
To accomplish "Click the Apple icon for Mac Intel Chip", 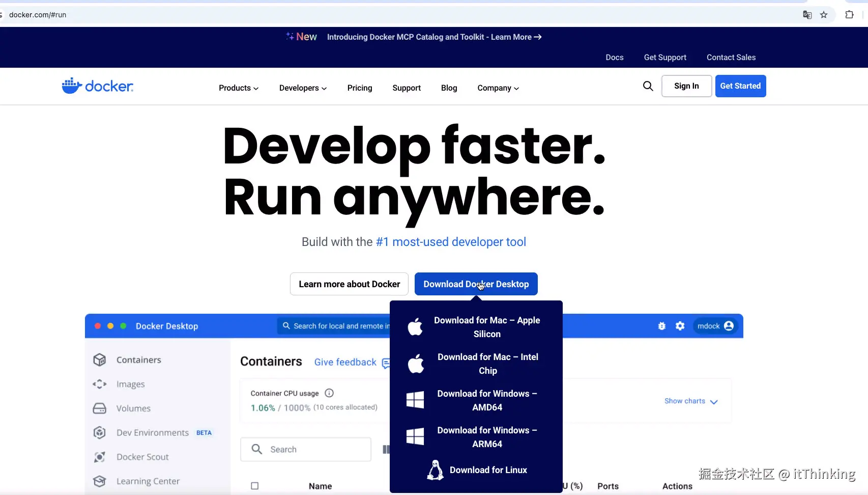I will 416,364.
